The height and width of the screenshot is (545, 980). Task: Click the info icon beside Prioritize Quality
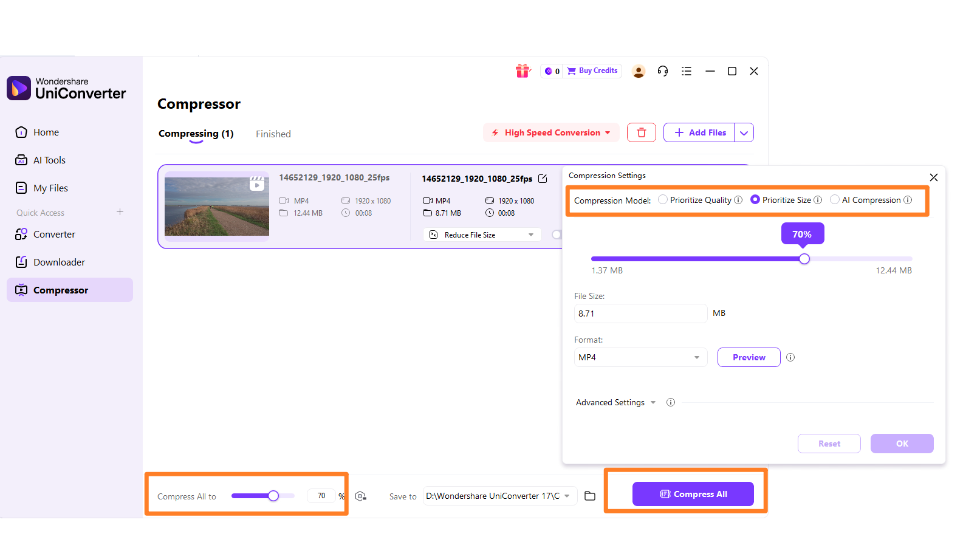(738, 200)
